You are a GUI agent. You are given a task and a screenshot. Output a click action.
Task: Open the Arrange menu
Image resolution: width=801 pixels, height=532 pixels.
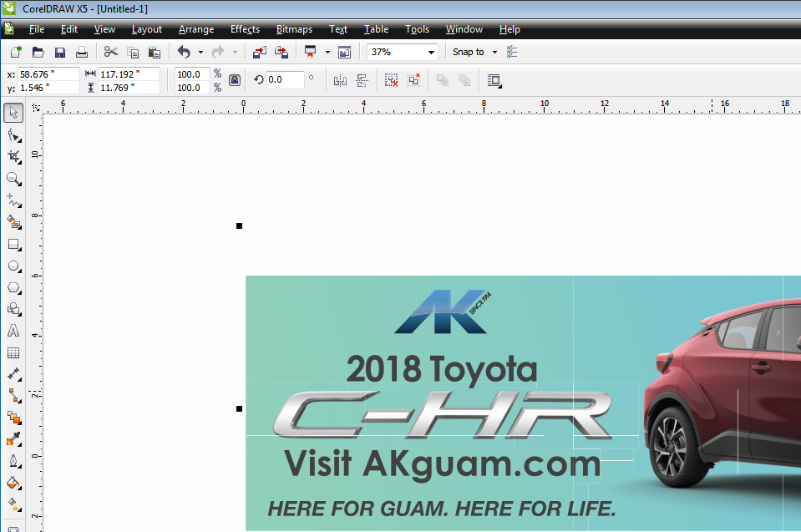[196, 29]
